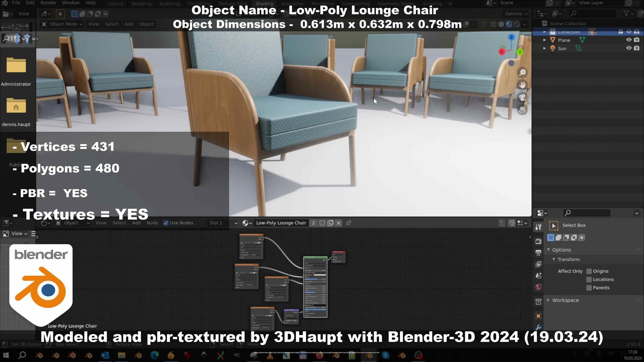
Task: Expand the Sun row in outliner
Action: tap(544, 48)
